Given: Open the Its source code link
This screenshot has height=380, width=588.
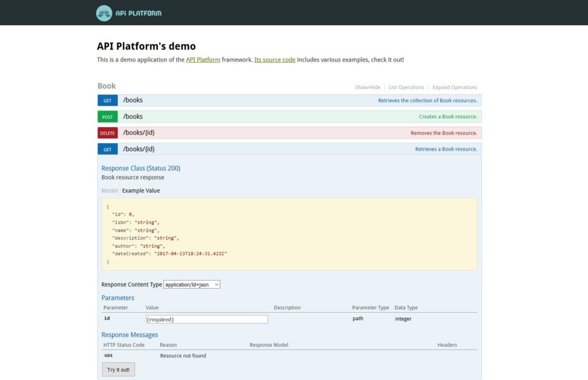Looking at the screenshot, I should pyautogui.click(x=274, y=60).
